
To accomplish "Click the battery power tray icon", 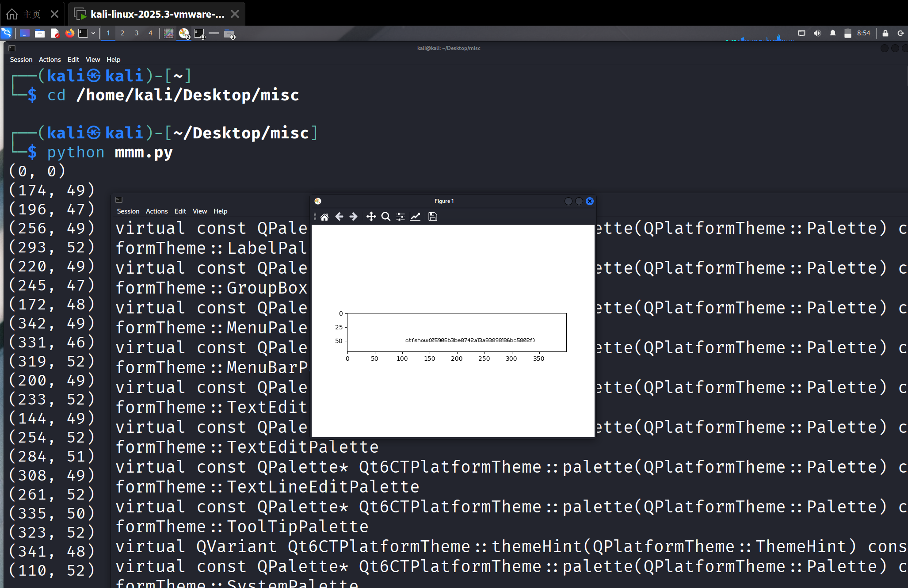I will click(848, 33).
